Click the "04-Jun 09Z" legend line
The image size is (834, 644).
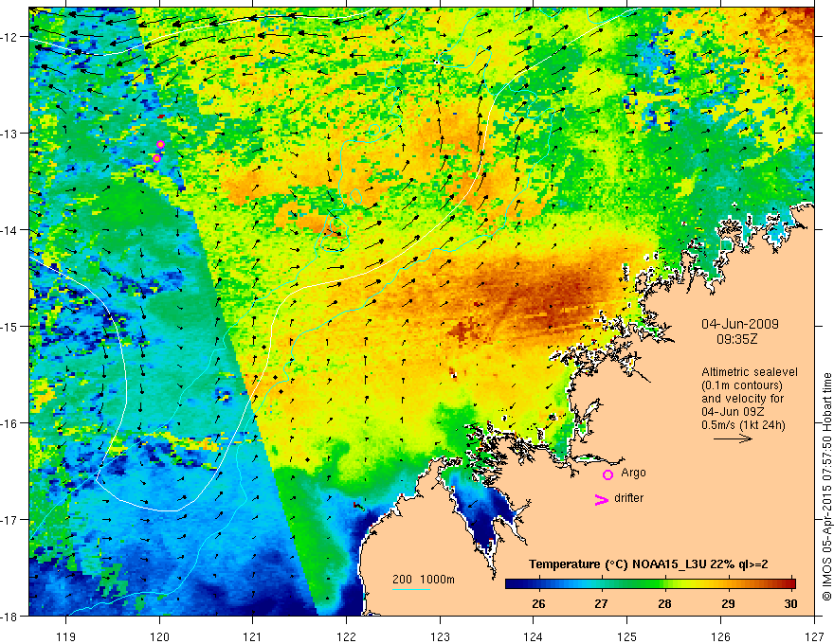[x=732, y=412]
